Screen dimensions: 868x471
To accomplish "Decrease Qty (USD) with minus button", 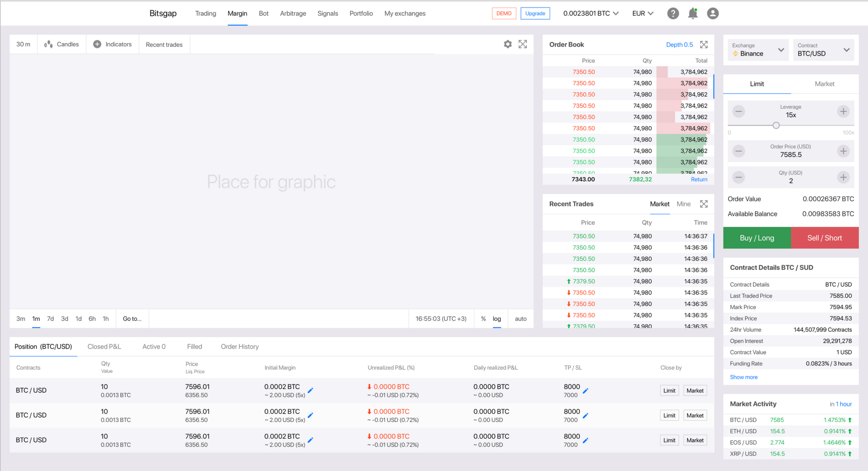I will click(x=739, y=177).
